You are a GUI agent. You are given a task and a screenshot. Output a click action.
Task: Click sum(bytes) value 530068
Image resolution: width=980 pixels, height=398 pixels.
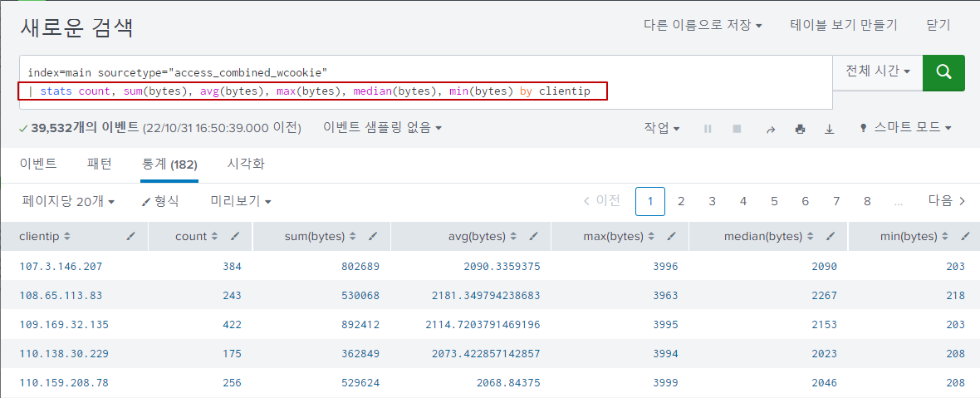(x=360, y=295)
